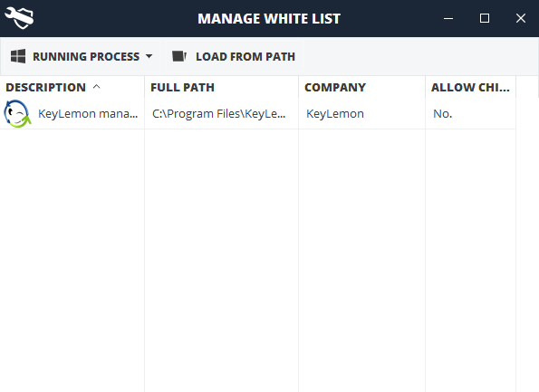Close the Manage White List window
Screen dimensions: 539x392
(521, 18)
